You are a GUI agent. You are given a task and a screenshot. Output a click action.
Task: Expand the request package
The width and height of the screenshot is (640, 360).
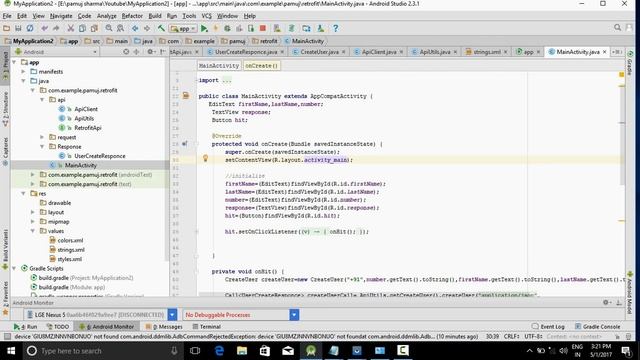point(42,137)
